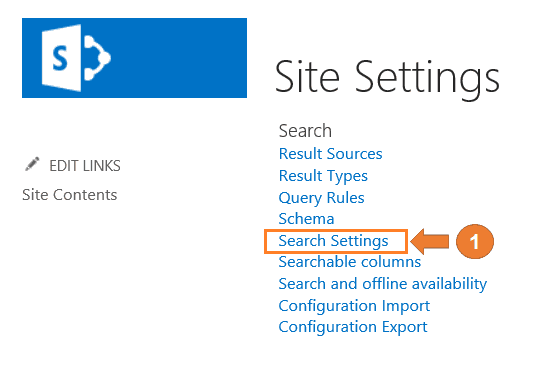Open the Configuration Export link

(353, 327)
